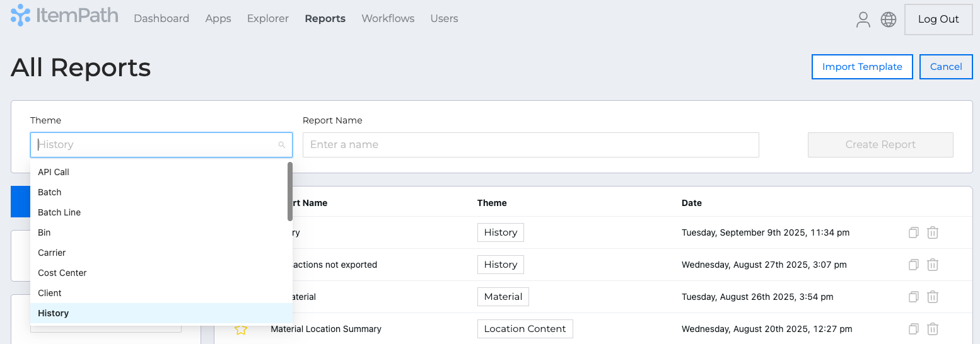Click the theme dropdown scrollbar
The height and width of the screenshot is (344, 980).
click(289, 192)
